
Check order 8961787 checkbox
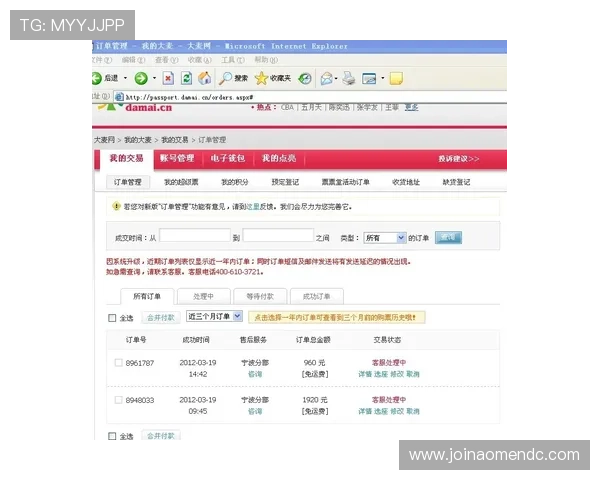119,362
